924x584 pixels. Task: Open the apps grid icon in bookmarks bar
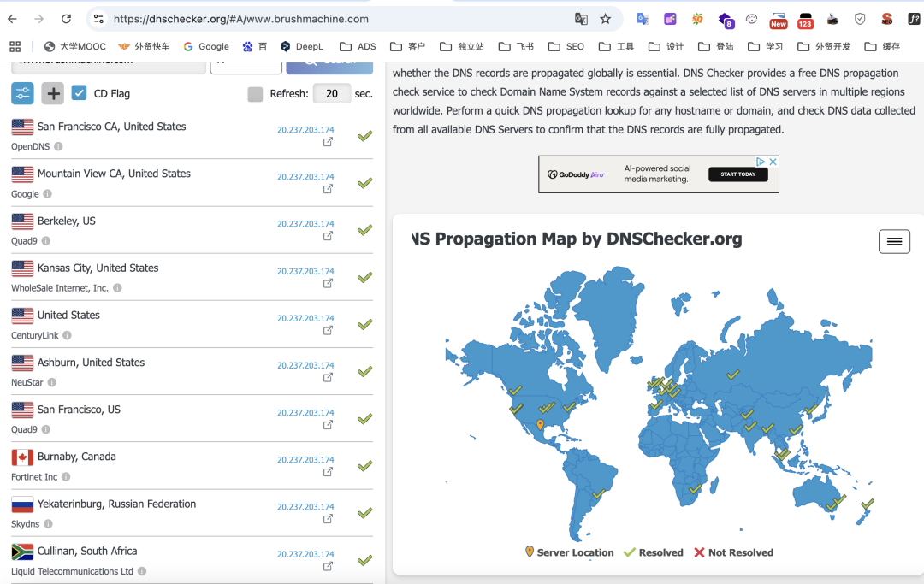15,46
